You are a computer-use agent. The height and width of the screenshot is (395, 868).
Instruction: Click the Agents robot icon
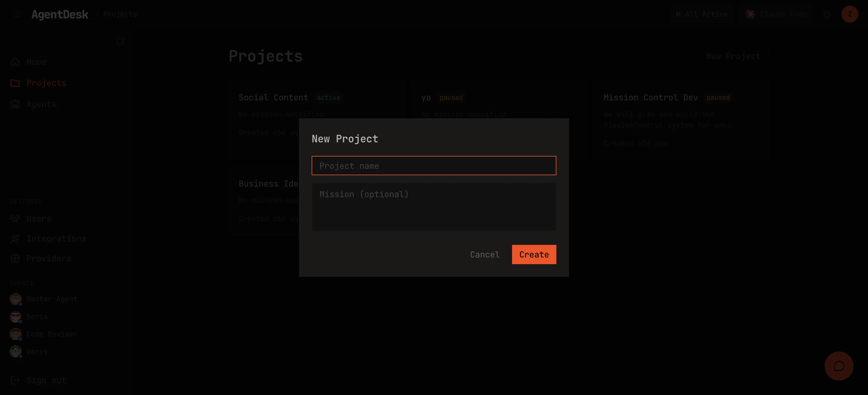(15, 104)
